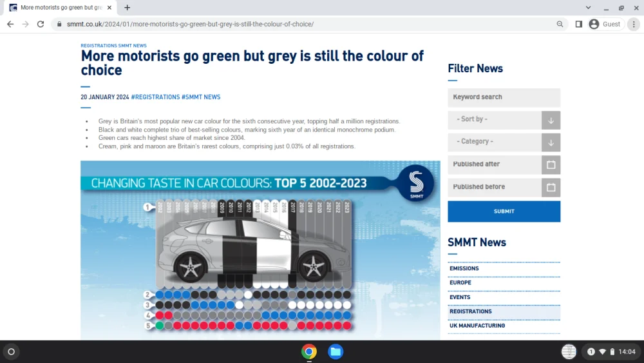The image size is (644, 363).
Task: Click the #REGISTRATIONS hashtag link
Action: 155,97
